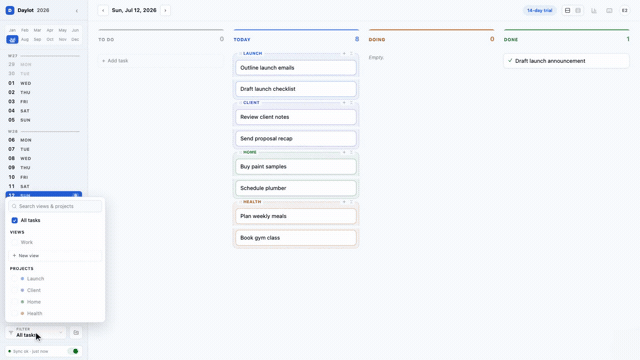Select 03 FRI in the day list
Viewport: 640px width, 360px height.
pyautogui.click(x=43, y=102)
